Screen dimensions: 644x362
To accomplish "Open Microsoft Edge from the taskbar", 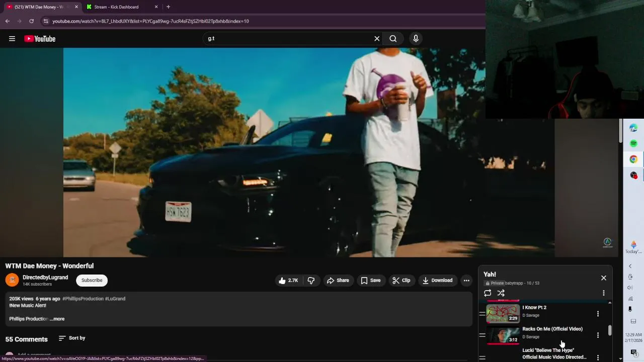I will coord(633,128).
